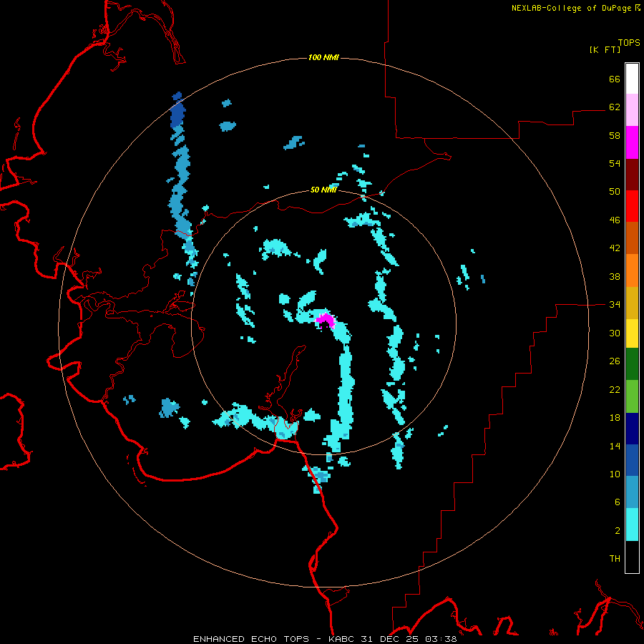Click the NEXLAB-College of DuPage credit text
Viewport: 644px width, 644px height.
click(571, 8)
